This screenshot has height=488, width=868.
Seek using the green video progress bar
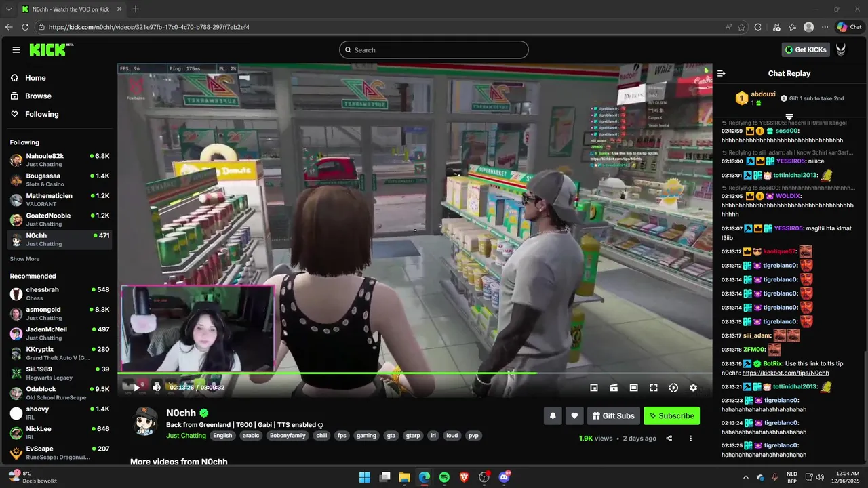414,373
